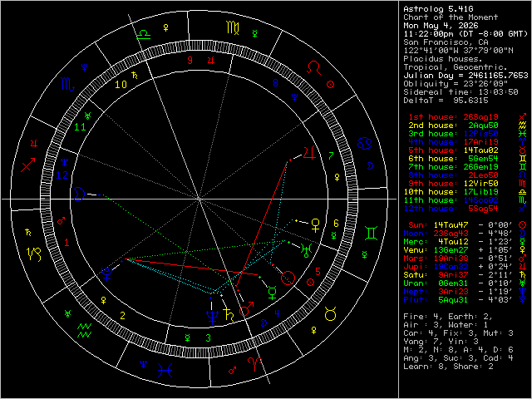This screenshot has height=399, width=532.
Task: Click the 'Sidereal time: 13:03:50' line
Action: (461, 92)
